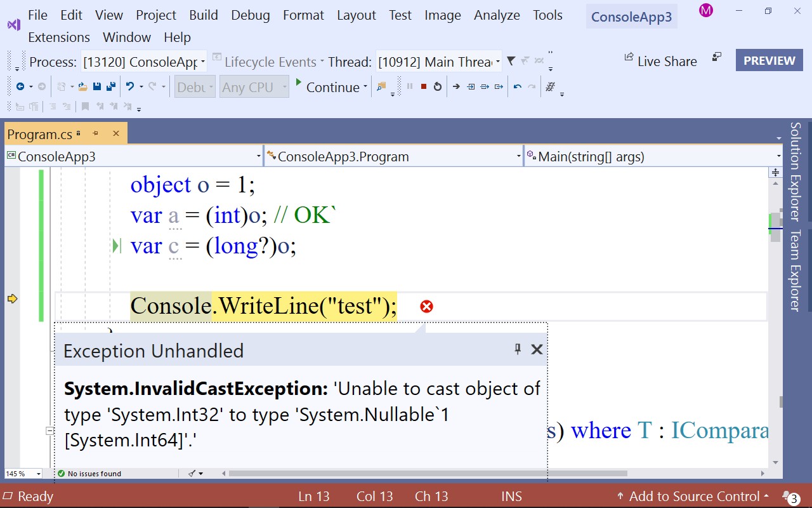
Task: Start a Live Share session
Action: click(x=661, y=61)
